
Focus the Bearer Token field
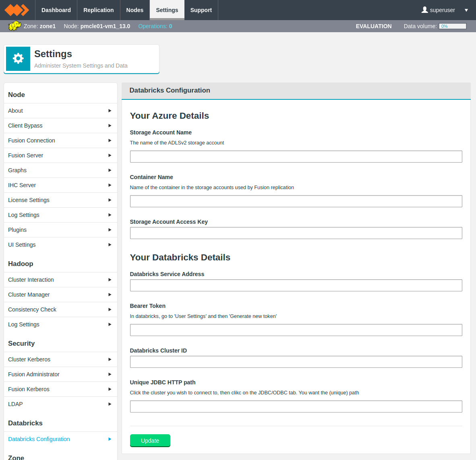[296, 330]
